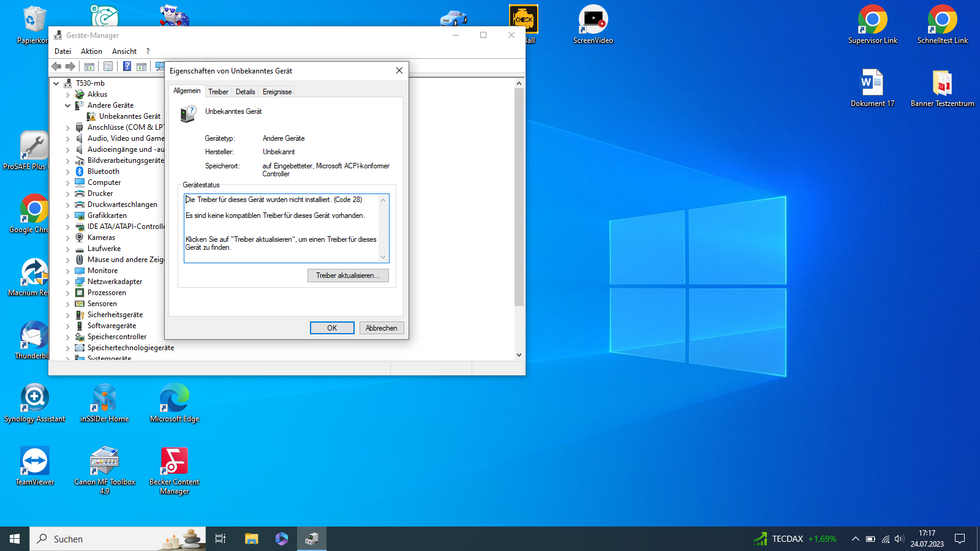Open the Eigenschaften toolbar icon in Geräte-Manager
The height and width of the screenshot is (551, 980).
[x=108, y=66]
